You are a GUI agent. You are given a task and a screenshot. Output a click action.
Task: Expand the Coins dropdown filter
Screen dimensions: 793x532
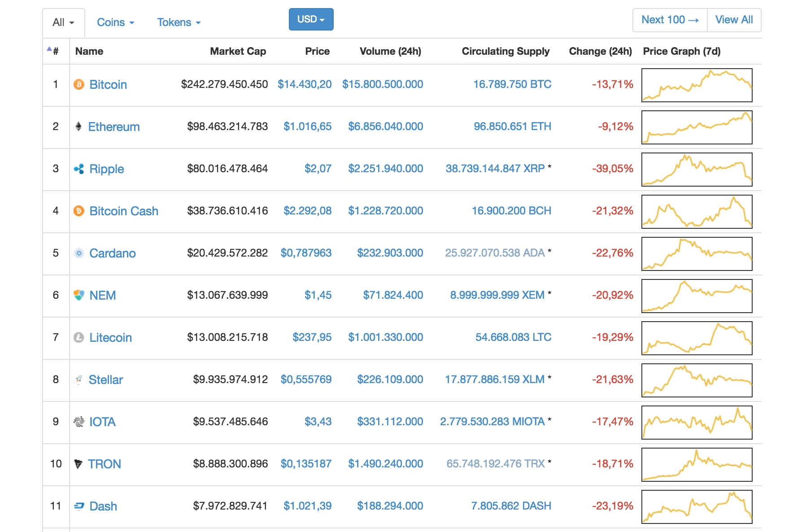click(115, 22)
